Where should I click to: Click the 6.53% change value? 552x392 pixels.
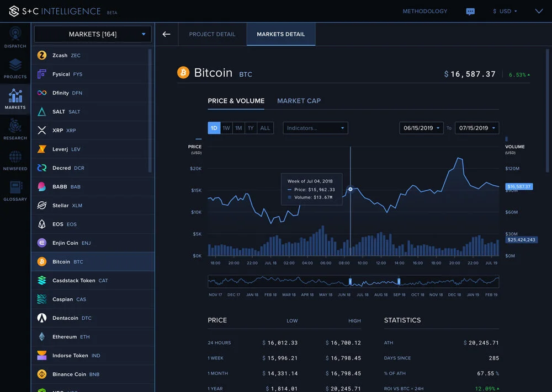pyautogui.click(x=517, y=75)
